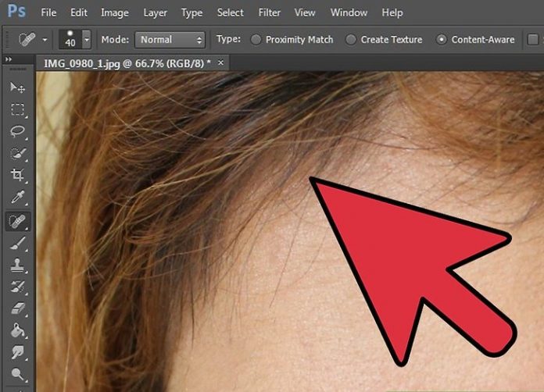Open the Filter menu
This screenshot has width=544, height=392.
pos(269,12)
